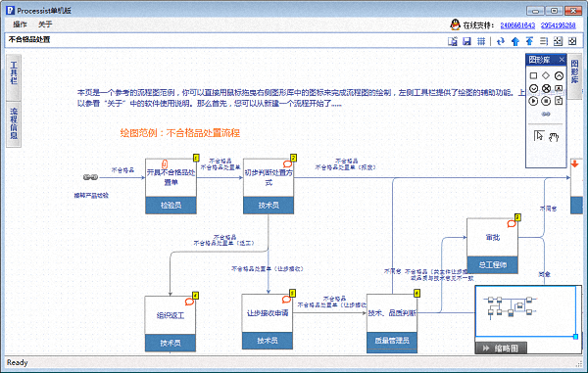Choose the hand pan tool
This screenshot has width=588, height=373.
click(x=554, y=137)
